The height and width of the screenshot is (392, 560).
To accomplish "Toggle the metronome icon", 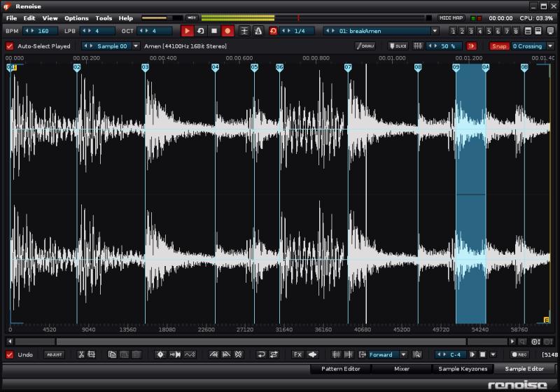I will coord(258,31).
